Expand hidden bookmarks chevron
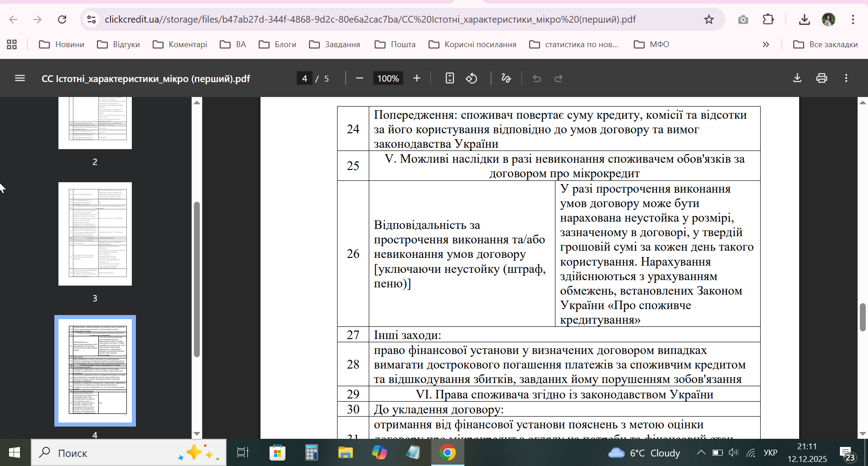The image size is (868, 466). coord(766,44)
